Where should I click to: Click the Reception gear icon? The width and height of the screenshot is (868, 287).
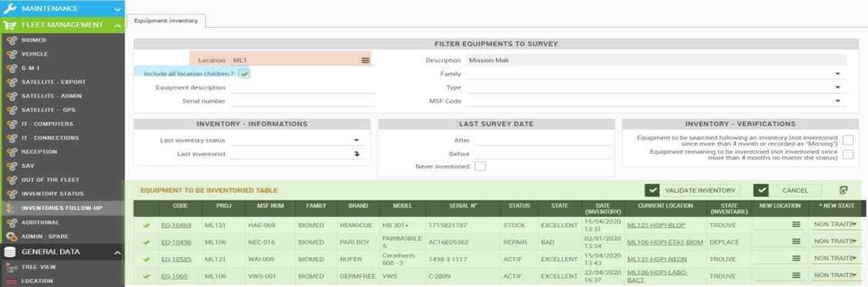coord(11,152)
